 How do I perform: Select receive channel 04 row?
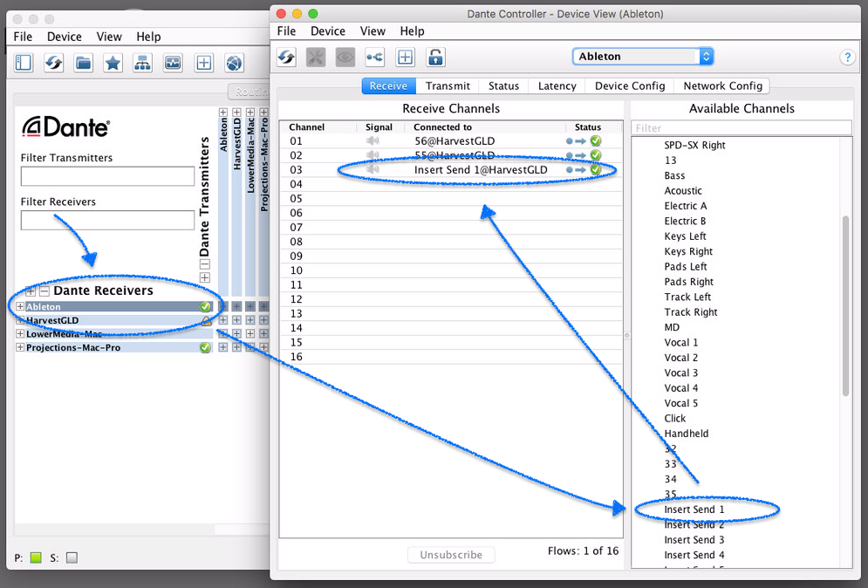click(x=451, y=184)
